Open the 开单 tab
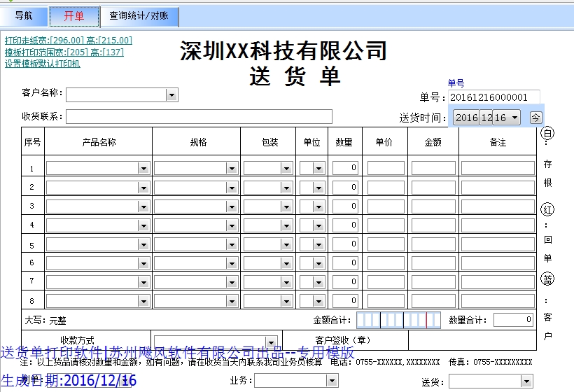This screenshot has width=574, height=392. click(74, 16)
